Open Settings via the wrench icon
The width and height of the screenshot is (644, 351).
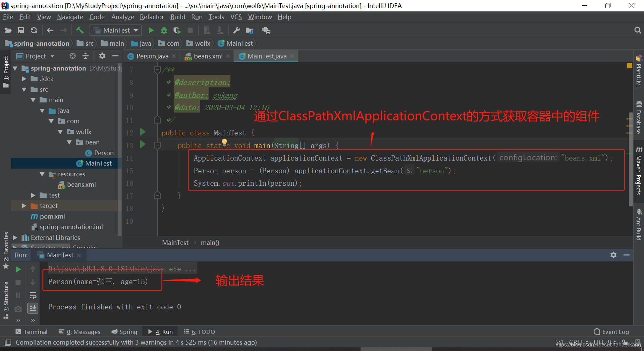pyautogui.click(x=236, y=31)
